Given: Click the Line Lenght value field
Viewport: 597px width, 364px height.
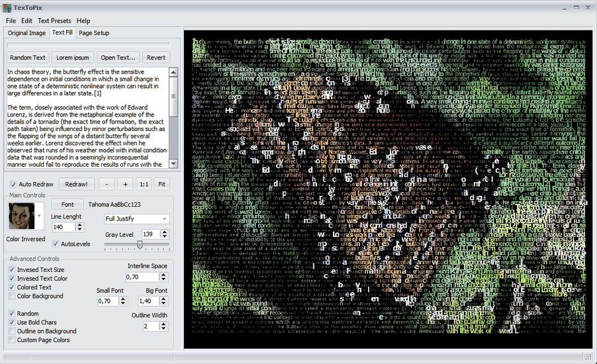Looking at the screenshot, I should (x=64, y=227).
